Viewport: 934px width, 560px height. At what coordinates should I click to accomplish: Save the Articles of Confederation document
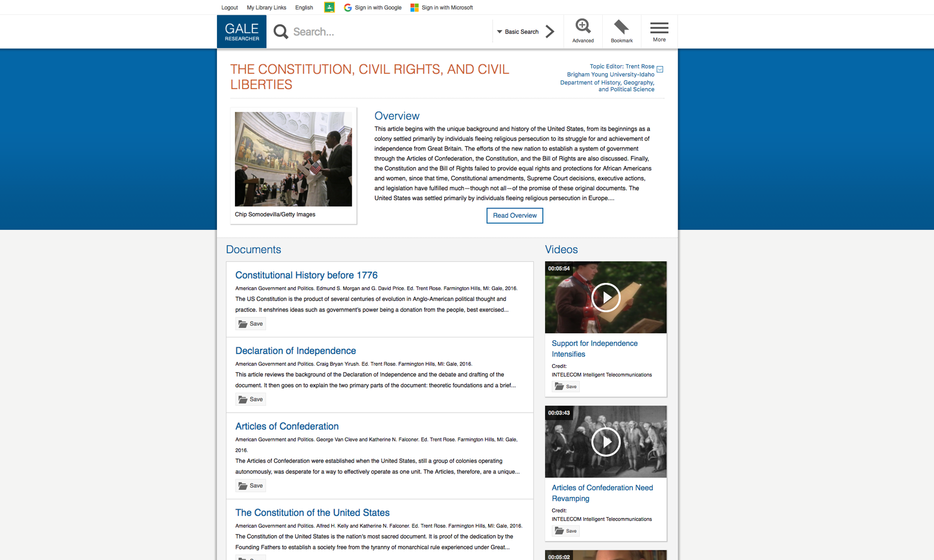251,486
